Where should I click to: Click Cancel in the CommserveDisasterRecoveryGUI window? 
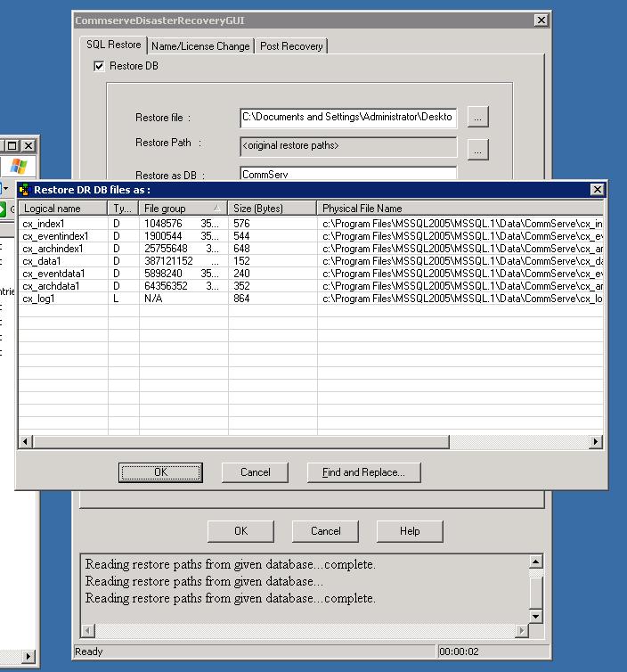[x=325, y=531]
